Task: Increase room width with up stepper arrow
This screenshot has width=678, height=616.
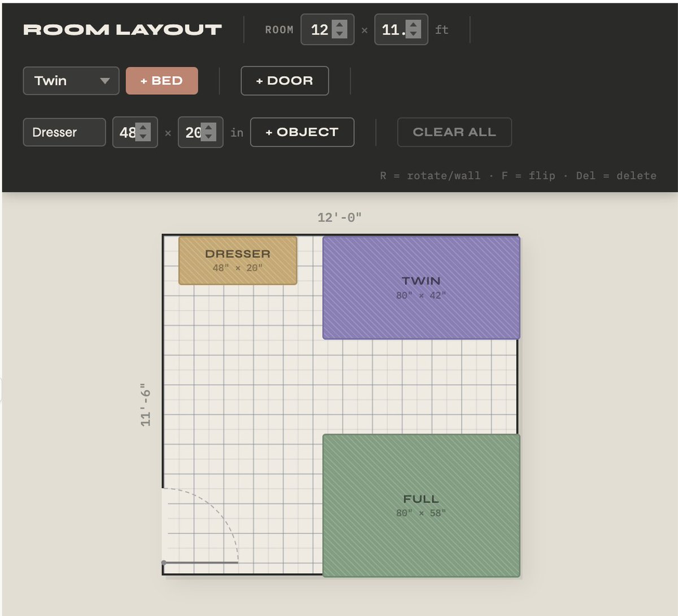Action: (340, 25)
